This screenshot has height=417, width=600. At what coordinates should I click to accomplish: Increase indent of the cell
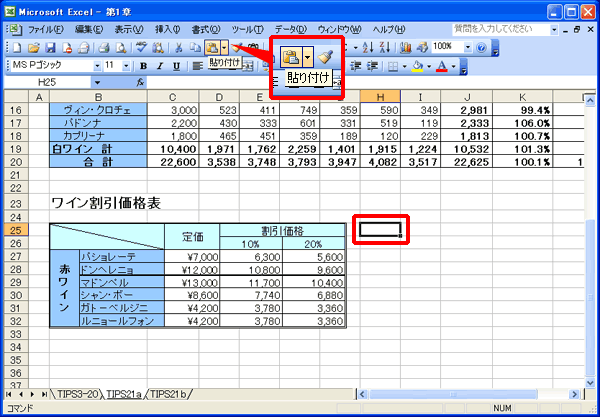click(372, 67)
